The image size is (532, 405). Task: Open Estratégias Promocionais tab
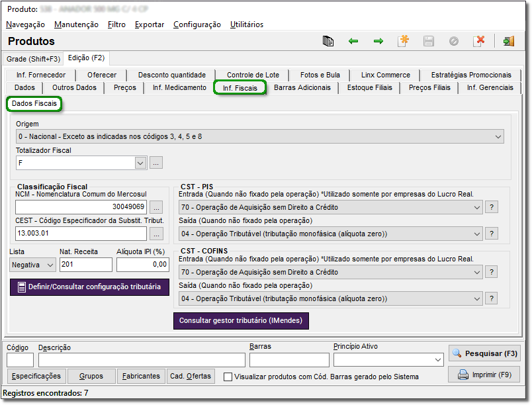[471, 75]
